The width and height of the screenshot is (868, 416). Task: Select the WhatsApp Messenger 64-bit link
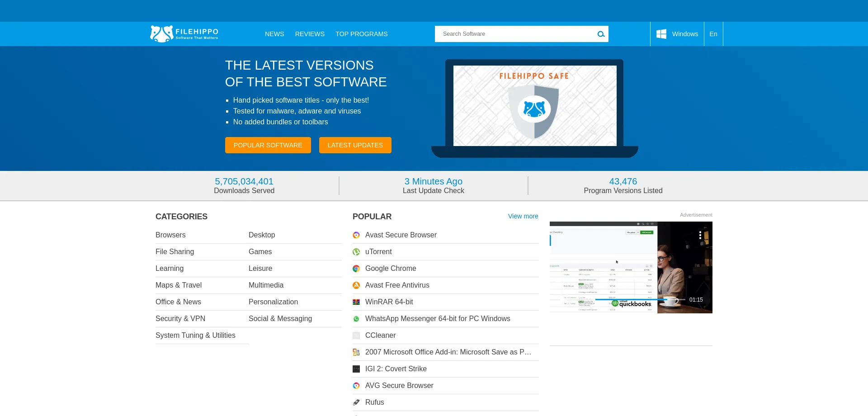438,319
